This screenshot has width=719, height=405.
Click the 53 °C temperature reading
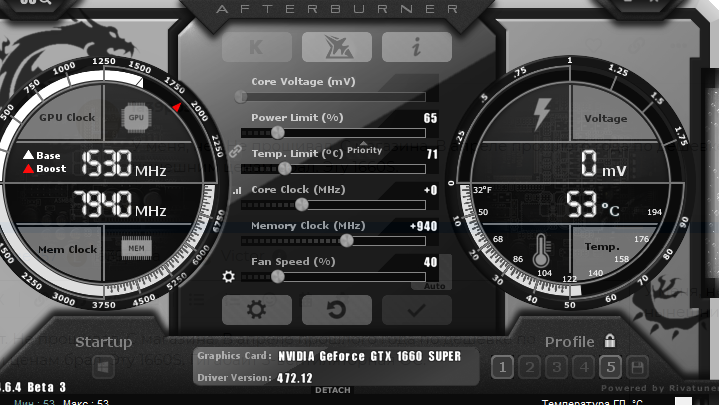593,205
